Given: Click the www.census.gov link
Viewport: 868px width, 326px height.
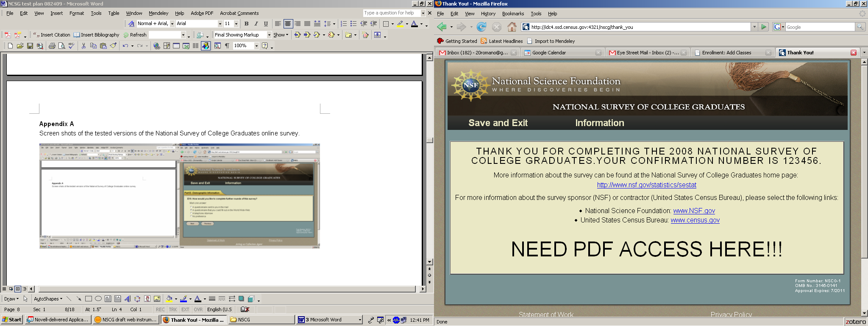Looking at the screenshot, I should [x=695, y=220].
